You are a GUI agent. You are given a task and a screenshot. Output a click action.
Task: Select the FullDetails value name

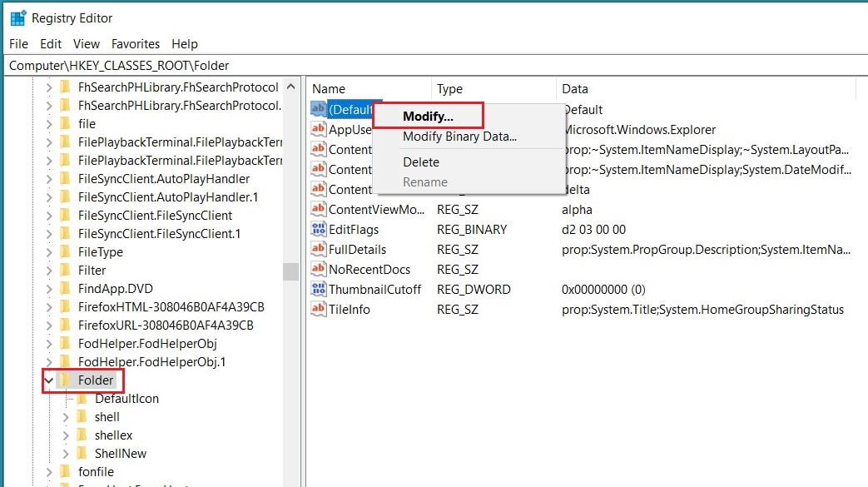[x=358, y=249]
